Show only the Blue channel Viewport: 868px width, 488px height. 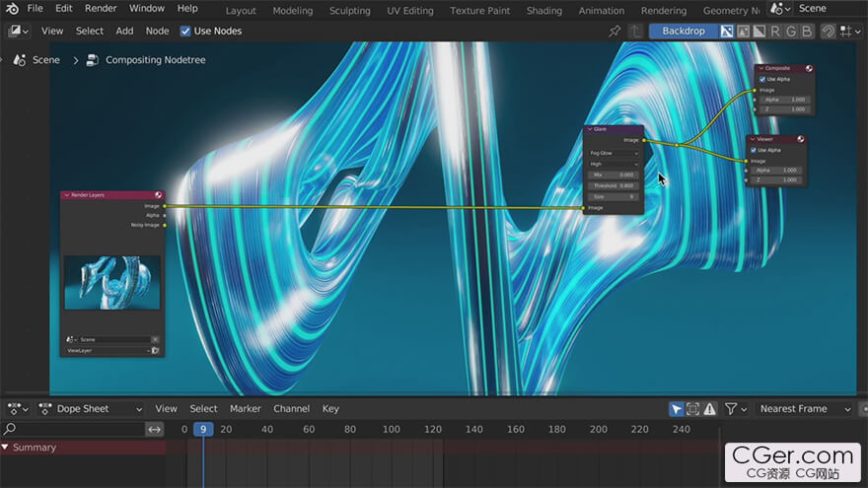click(807, 32)
